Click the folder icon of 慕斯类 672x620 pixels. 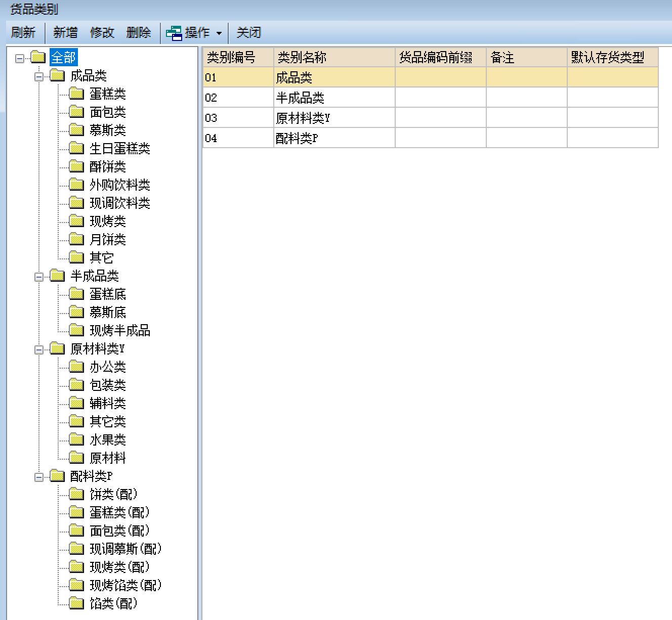click(x=76, y=130)
